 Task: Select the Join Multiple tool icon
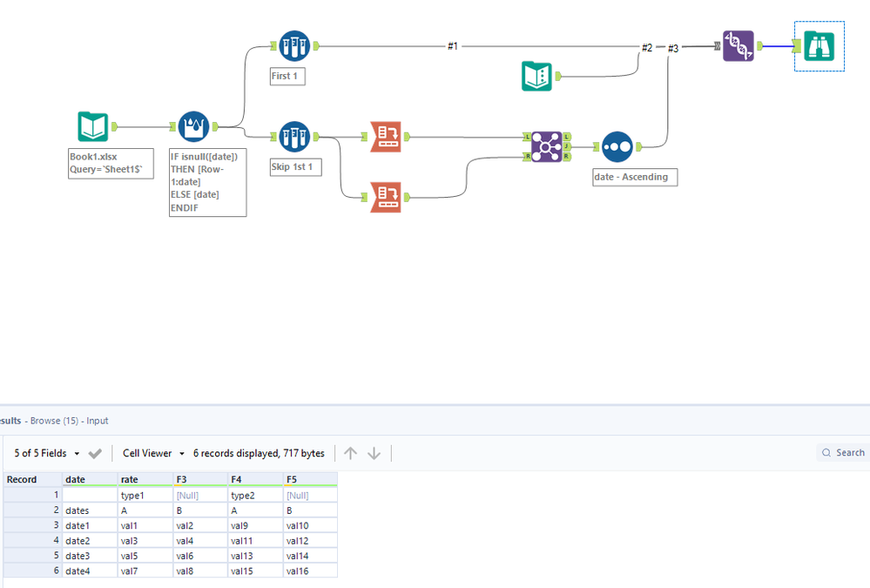pos(547,146)
